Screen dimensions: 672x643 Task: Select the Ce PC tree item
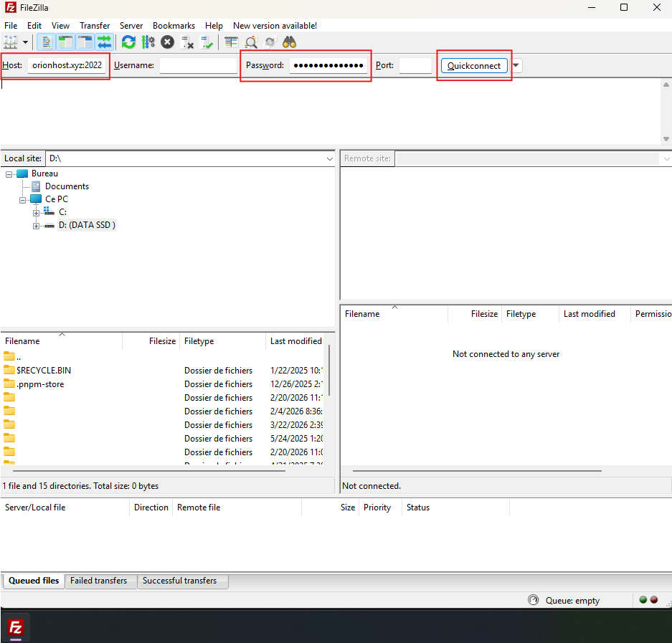[57, 199]
